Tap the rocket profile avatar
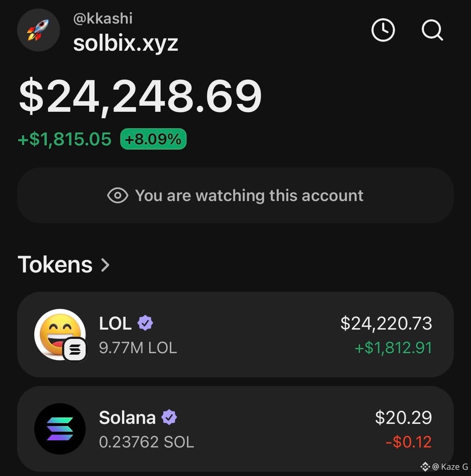The width and height of the screenshot is (471, 476). point(39,30)
